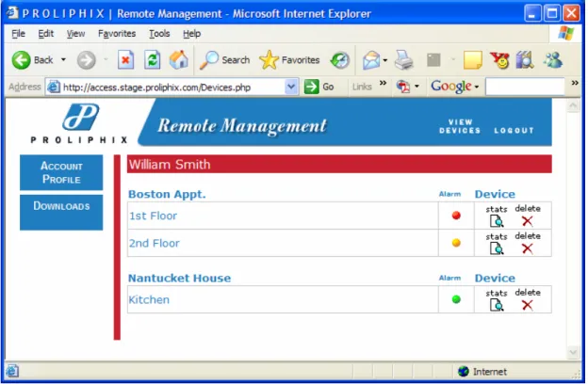This screenshot has width=588, height=384.
Task: Open the Help menu
Action: tap(191, 34)
